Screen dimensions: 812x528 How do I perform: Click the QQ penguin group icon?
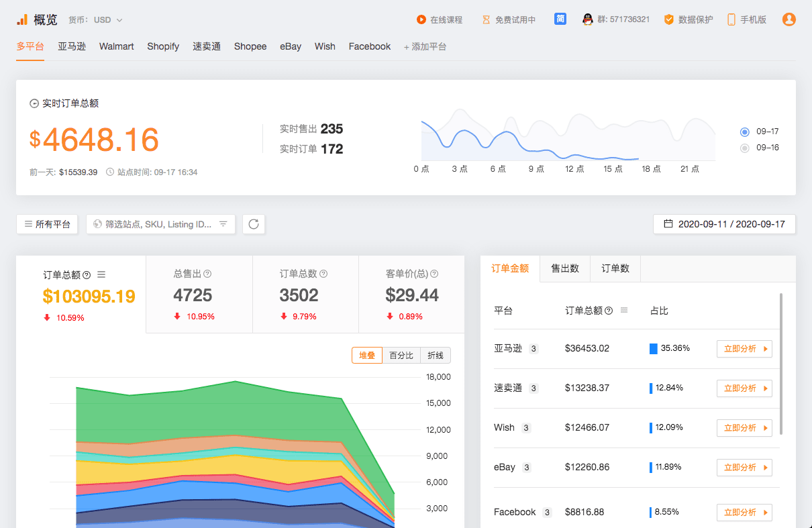[x=588, y=19]
